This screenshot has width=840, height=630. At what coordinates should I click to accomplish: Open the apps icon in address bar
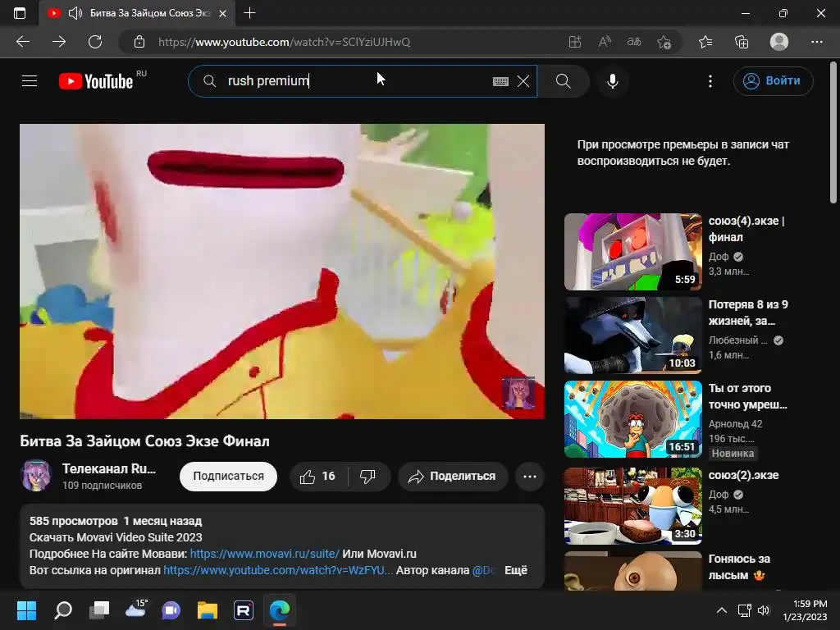tap(575, 42)
